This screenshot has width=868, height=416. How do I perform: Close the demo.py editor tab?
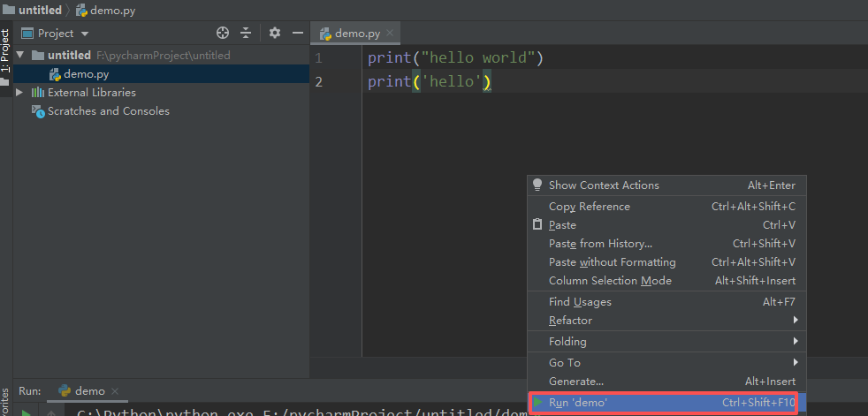tap(390, 34)
